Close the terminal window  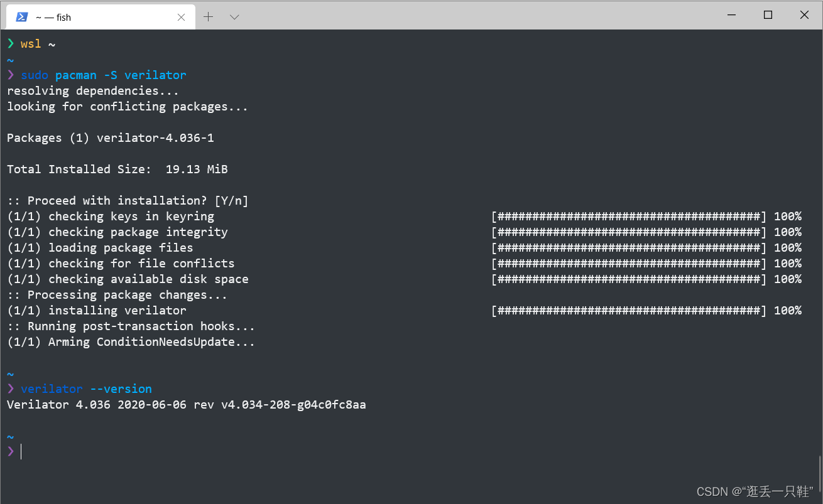(804, 15)
